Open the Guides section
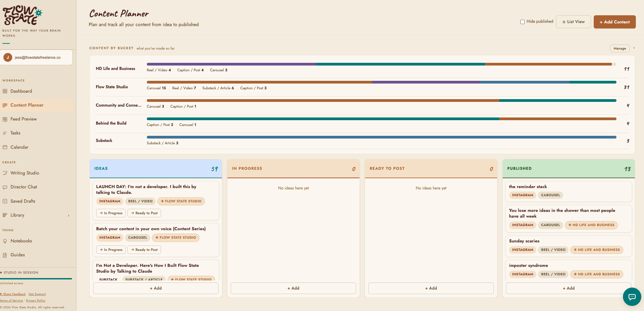644x311 pixels. (x=37, y=255)
